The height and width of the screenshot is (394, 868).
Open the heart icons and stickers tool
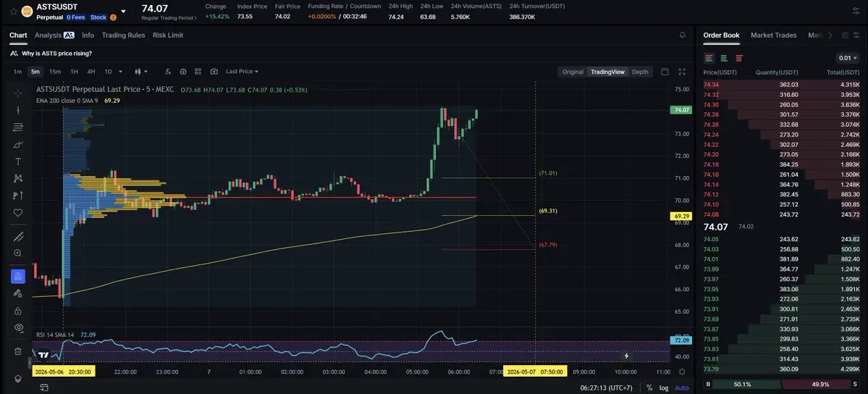pos(17,213)
